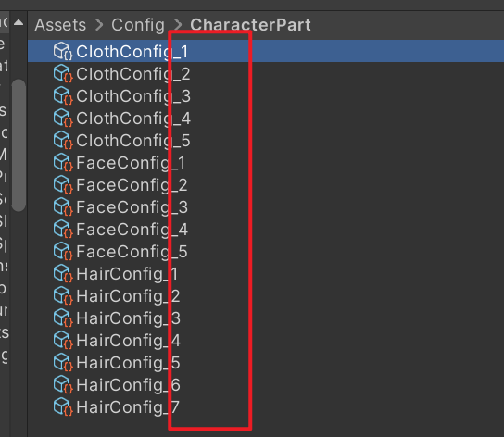Screen dimensions: 504x437
Task: Click the CharacterPart breadcrumb label
Action: coord(250,25)
